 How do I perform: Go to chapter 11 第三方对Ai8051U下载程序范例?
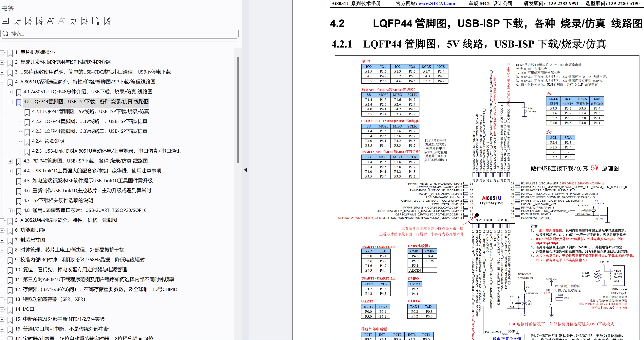(95, 280)
